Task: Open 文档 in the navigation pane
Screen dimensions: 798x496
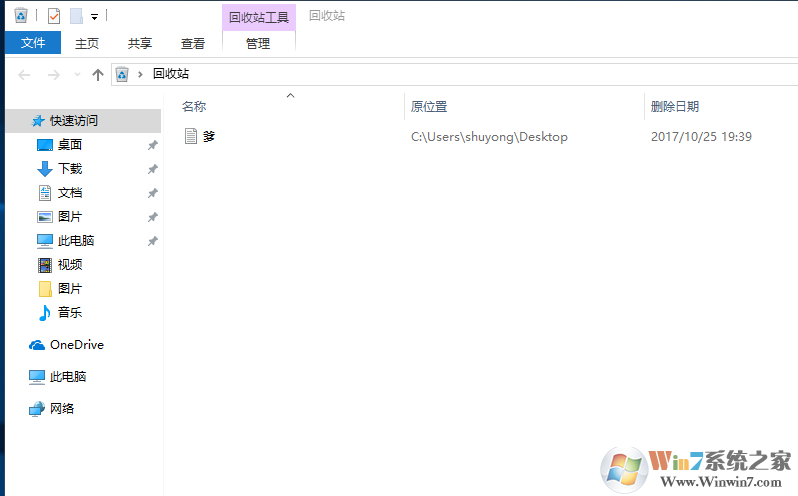Action: [x=70, y=193]
